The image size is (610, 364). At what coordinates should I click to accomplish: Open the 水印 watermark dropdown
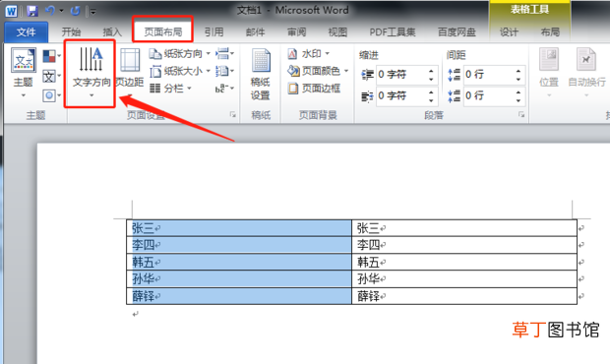[x=308, y=54]
